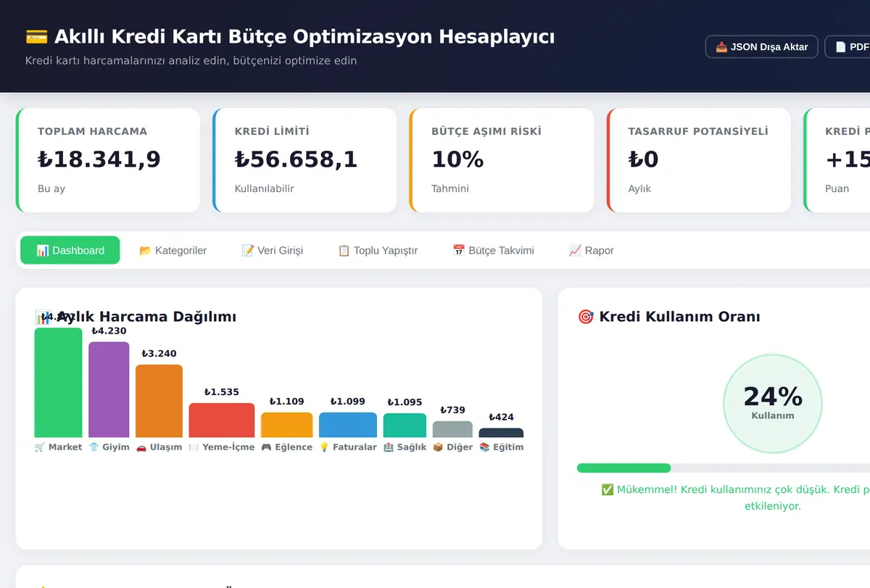Click the Bütçe Aşımı Riski card
The height and width of the screenshot is (588, 870).
click(502, 160)
